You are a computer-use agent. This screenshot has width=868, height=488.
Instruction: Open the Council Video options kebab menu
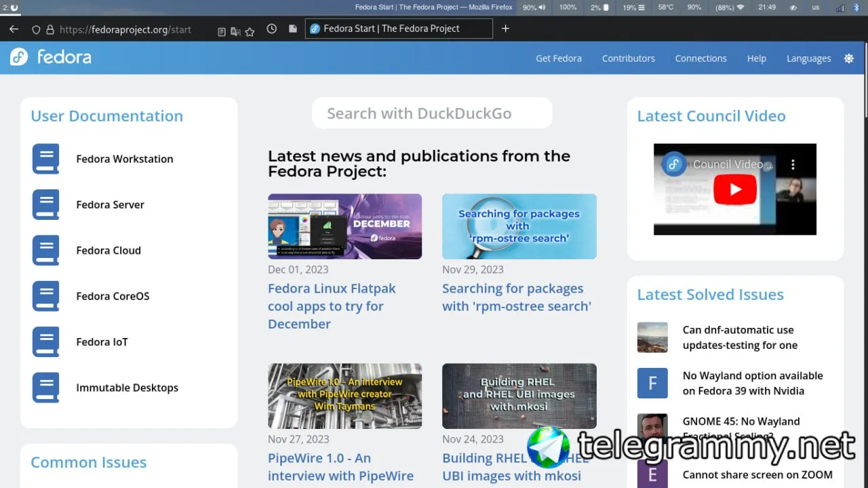tap(793, 164)
